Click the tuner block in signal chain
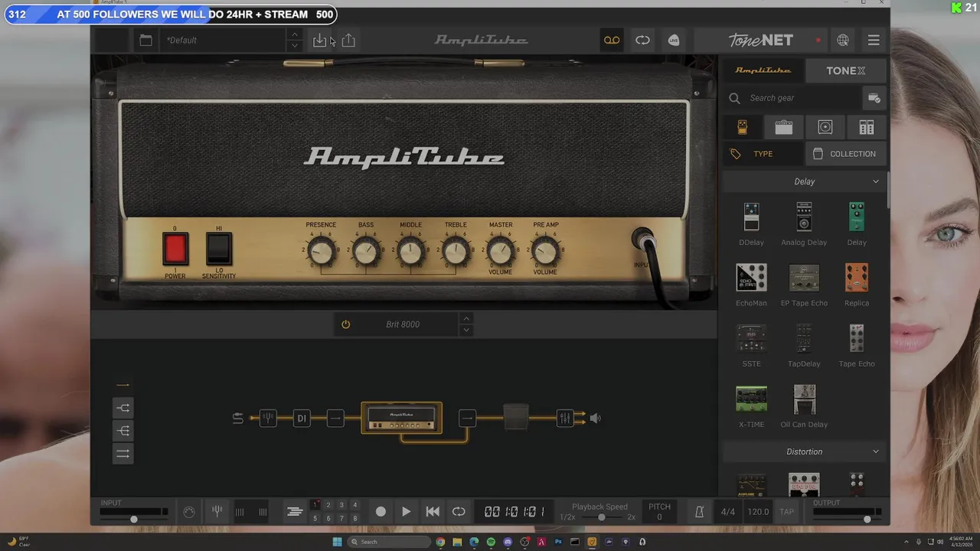 [267, 418]
